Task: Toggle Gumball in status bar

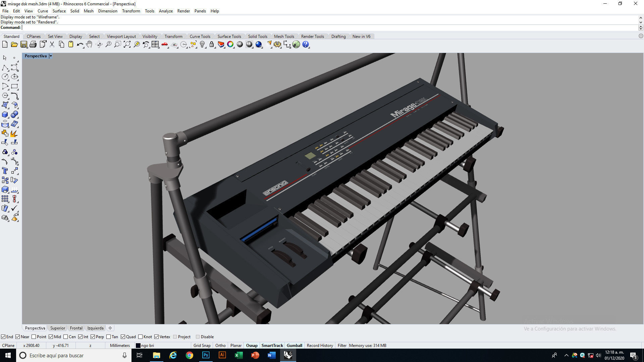Action: tap(294, 346)
